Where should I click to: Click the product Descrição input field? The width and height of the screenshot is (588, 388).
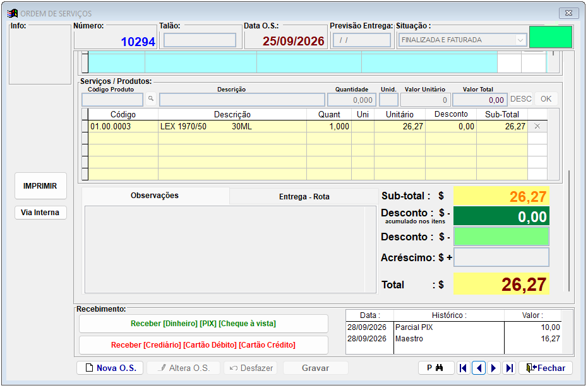point(243,100)
